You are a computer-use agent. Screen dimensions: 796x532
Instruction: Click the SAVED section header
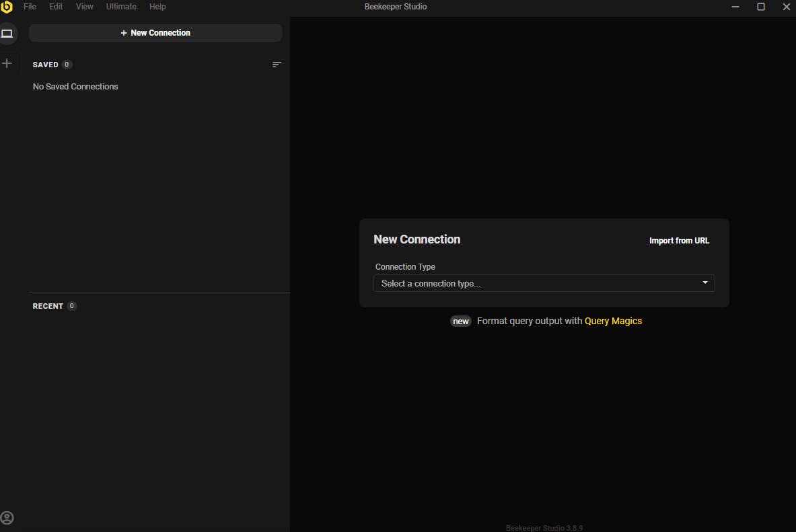click(x=46, y=65)
